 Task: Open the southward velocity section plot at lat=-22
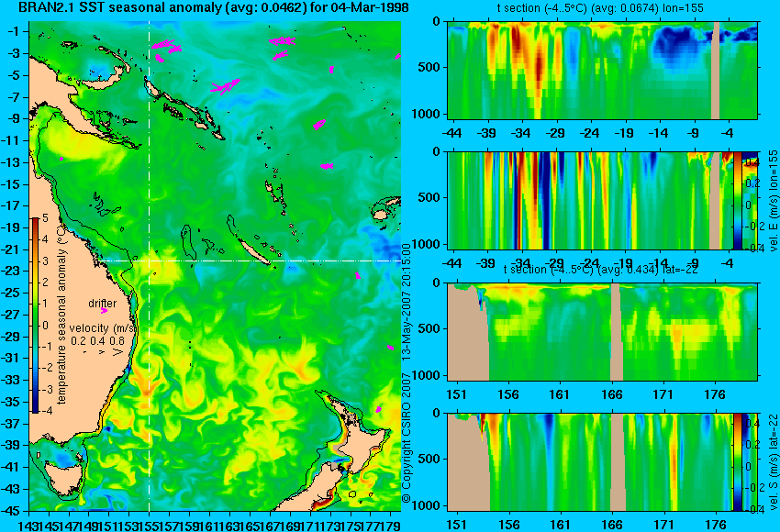click(590, 462)
